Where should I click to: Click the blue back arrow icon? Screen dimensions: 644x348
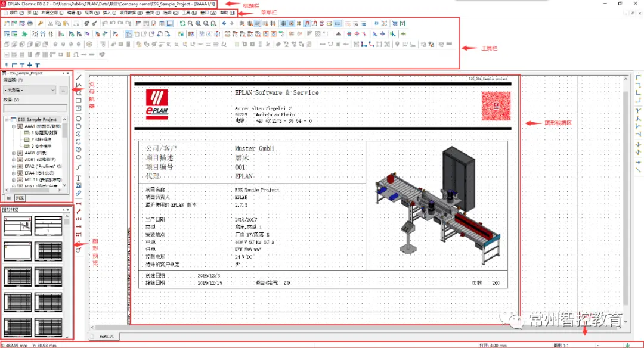tap(224, 23)
